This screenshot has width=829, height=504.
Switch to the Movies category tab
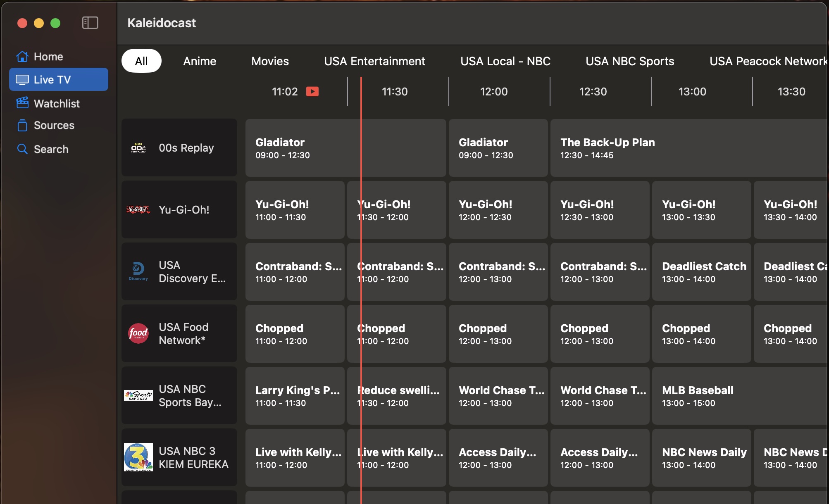click(x=270, y=61)
